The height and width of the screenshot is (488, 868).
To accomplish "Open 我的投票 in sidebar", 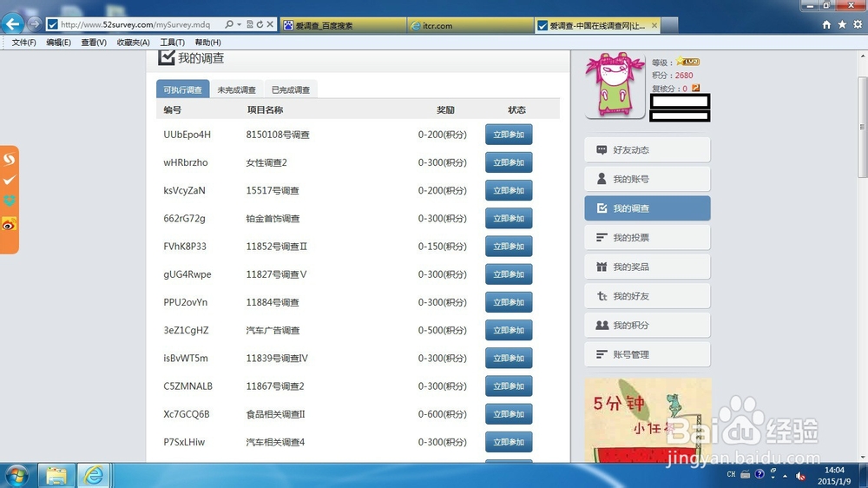I will coord(648,238).
